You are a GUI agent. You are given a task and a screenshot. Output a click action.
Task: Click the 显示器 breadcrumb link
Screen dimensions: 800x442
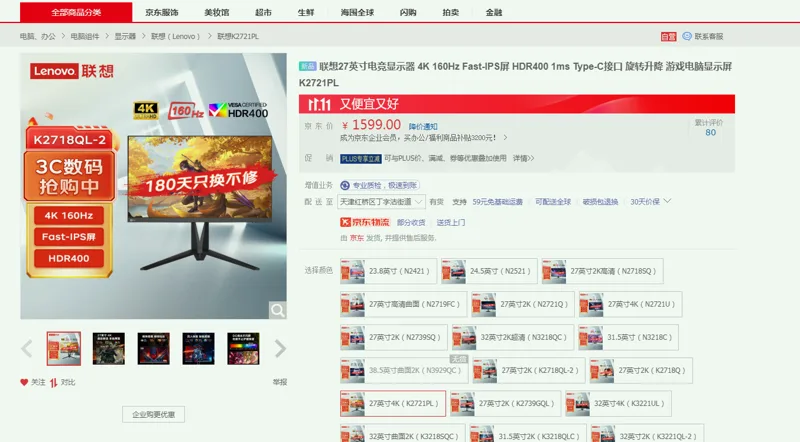[125, 36]
